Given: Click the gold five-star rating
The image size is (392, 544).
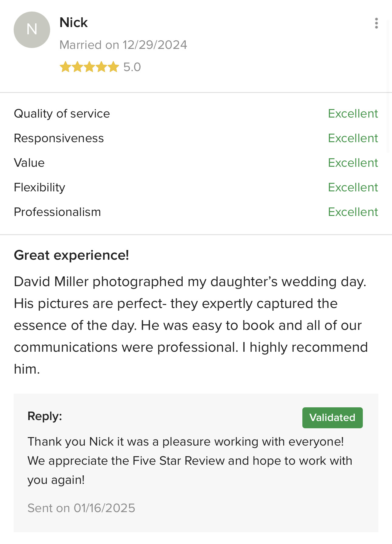Looking at the screenshot, I should (89, 67).
